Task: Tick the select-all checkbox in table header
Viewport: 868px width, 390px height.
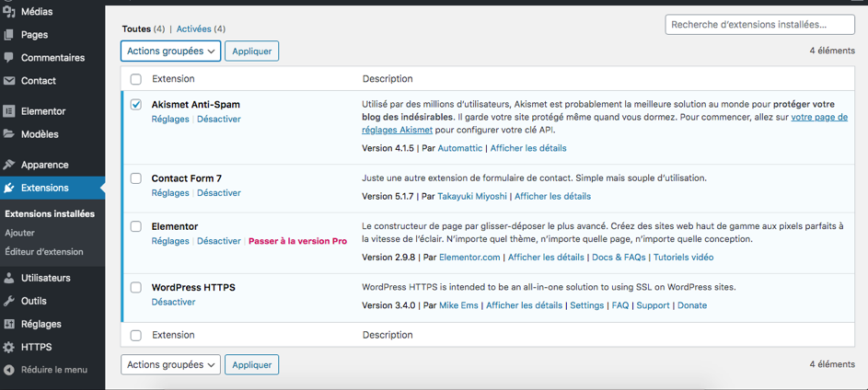Action: (x=135, y=79)
